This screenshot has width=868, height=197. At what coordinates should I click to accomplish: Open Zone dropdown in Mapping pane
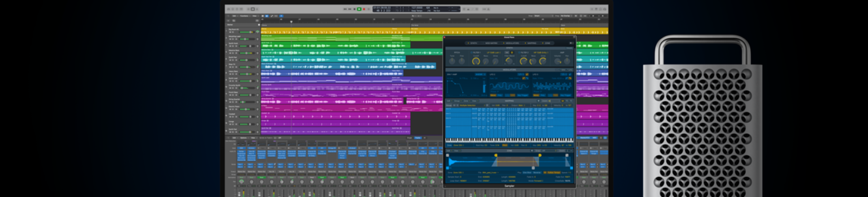[466, 101]
